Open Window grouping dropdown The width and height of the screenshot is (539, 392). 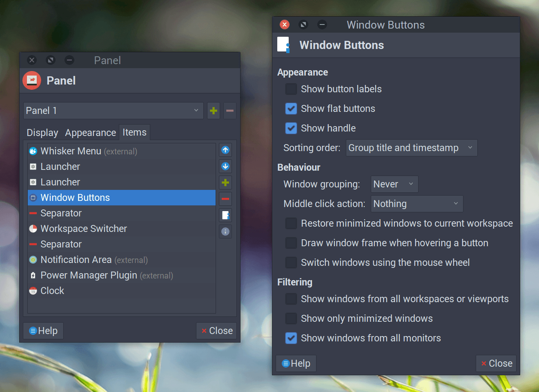[x=394, y=184]
